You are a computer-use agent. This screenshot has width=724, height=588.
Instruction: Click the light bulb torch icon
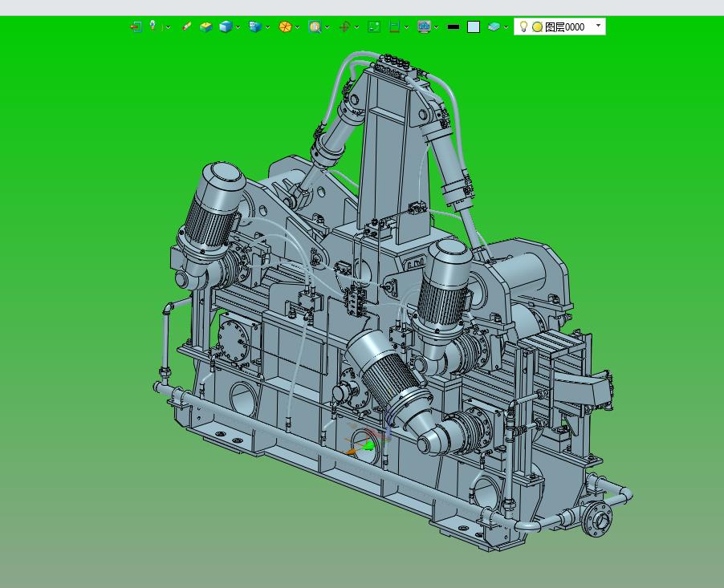click(153, 26)
